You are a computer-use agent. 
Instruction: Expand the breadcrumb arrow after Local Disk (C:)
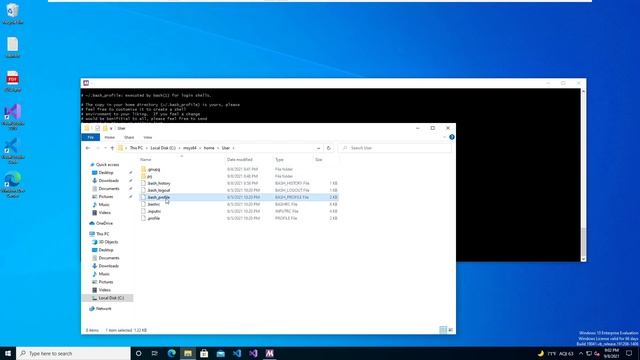(179, 148)
